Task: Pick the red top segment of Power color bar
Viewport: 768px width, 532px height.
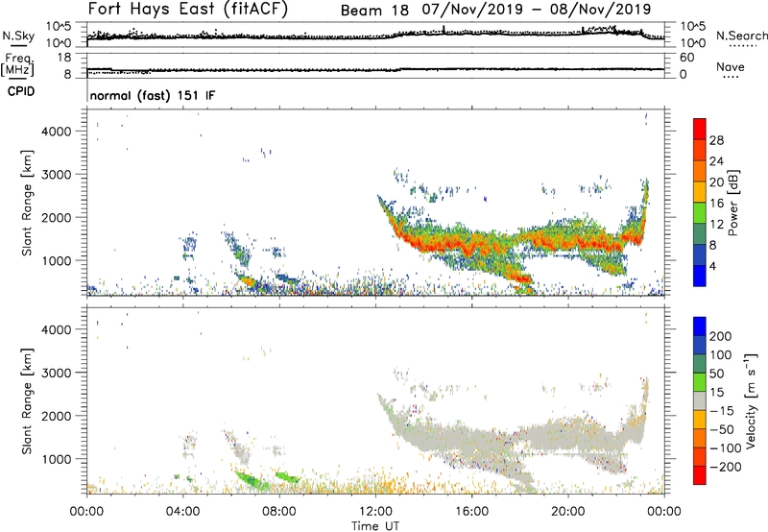Action: (700, 130)
